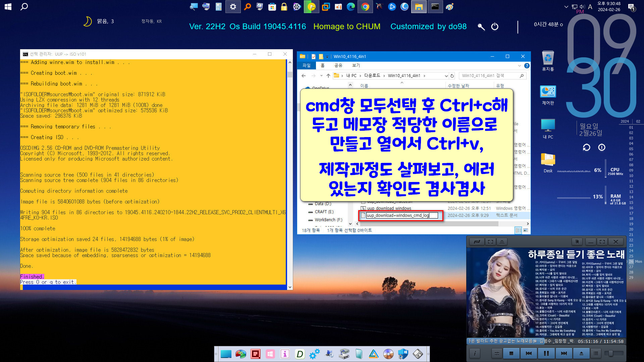Image resolution: width=644 pixels, height=362 pixels.
Task: Click 다운로드 in the Explorer breadcrumb path
Action: tap(372, 76)
